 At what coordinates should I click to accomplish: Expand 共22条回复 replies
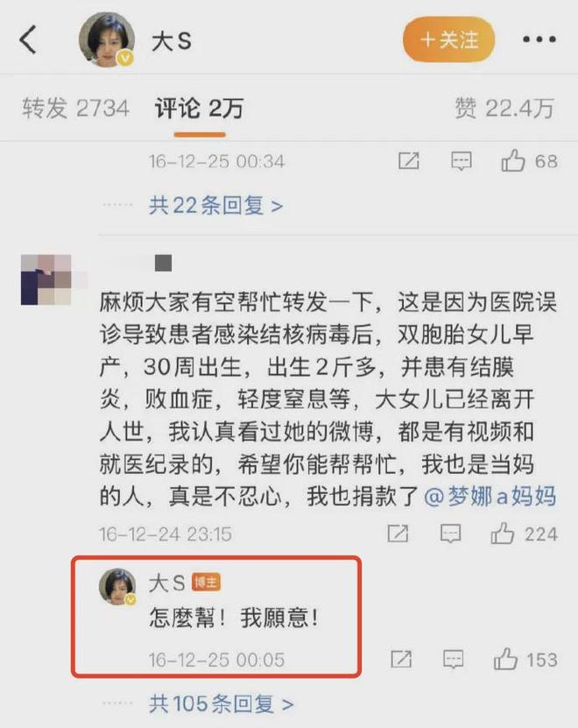coord(216,205)
